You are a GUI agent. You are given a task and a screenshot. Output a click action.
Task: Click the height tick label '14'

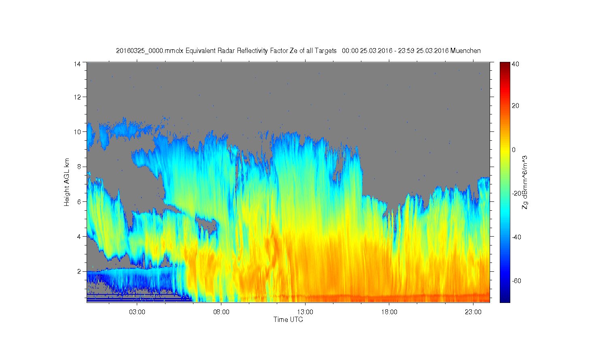[77, 64]
